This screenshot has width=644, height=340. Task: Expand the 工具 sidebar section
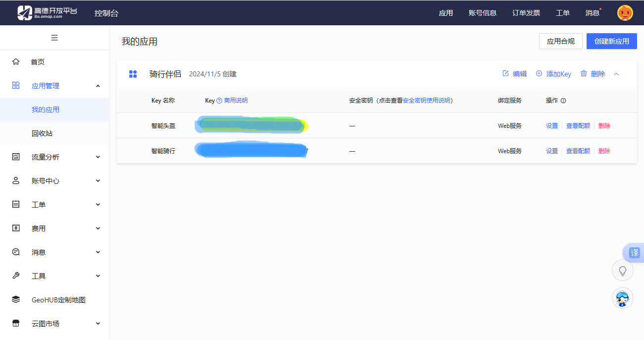coord(98,276)
